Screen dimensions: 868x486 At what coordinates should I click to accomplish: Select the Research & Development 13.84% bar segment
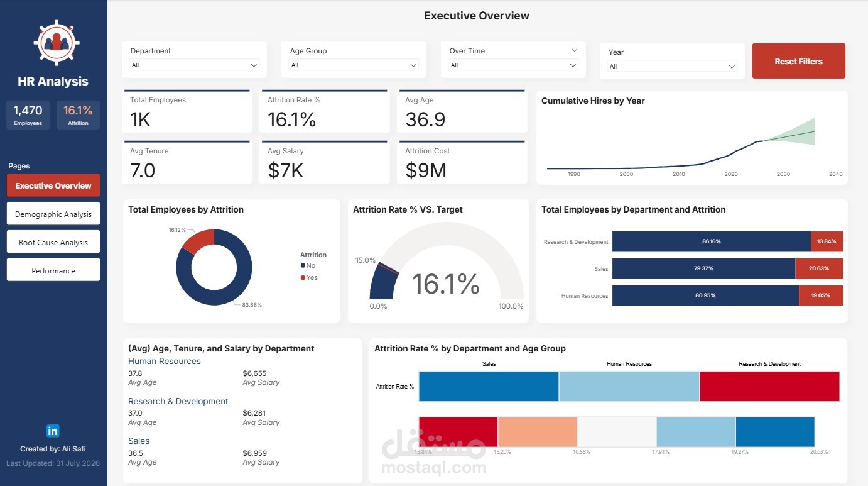click(x=827, y=241)
